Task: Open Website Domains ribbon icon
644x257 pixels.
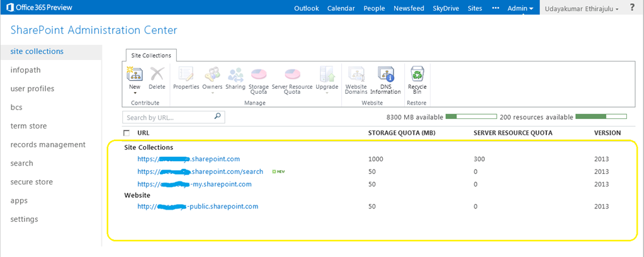Action: tap(356, 74)
